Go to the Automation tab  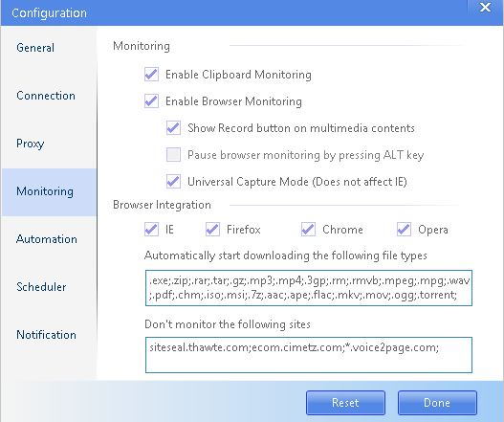(49, 239)
